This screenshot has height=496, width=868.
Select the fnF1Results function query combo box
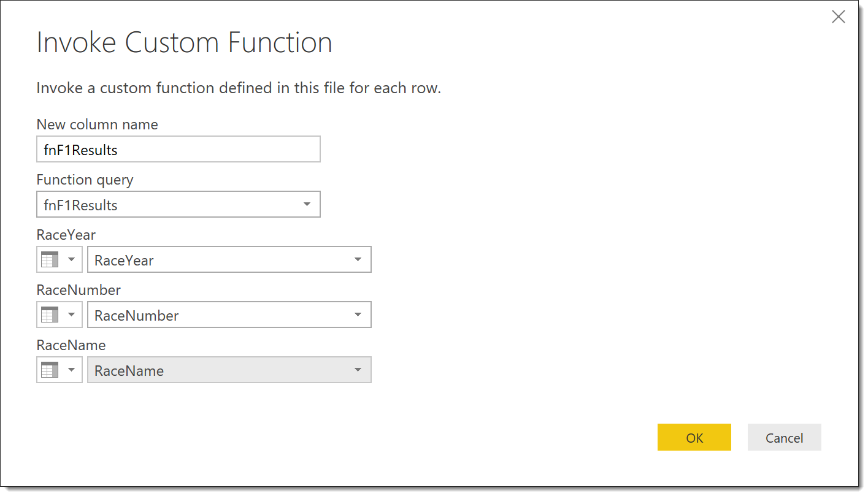pos(179,205)
